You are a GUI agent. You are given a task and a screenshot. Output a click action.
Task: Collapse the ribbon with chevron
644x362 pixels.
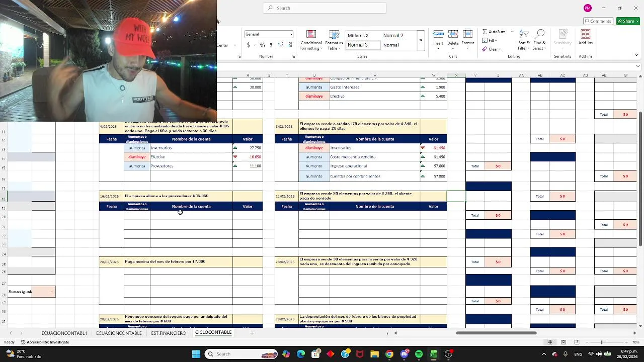(x=637, y=55)
